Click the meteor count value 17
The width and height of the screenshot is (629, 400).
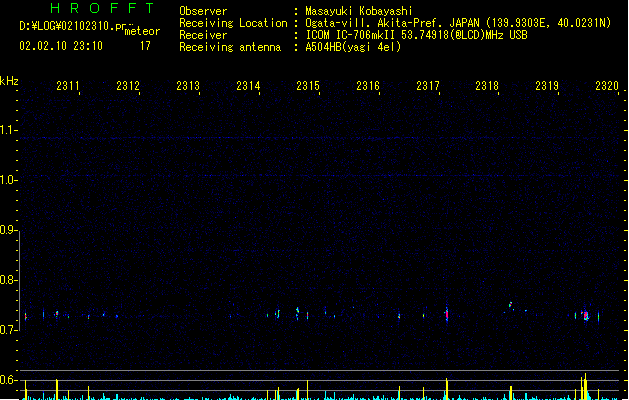[145, 46]
